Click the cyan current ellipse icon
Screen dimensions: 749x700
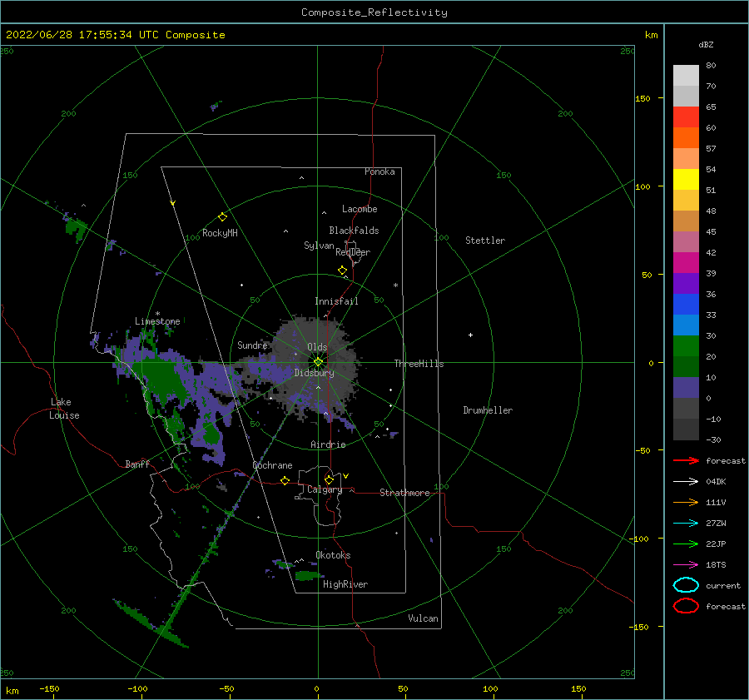tap(686, 585)
